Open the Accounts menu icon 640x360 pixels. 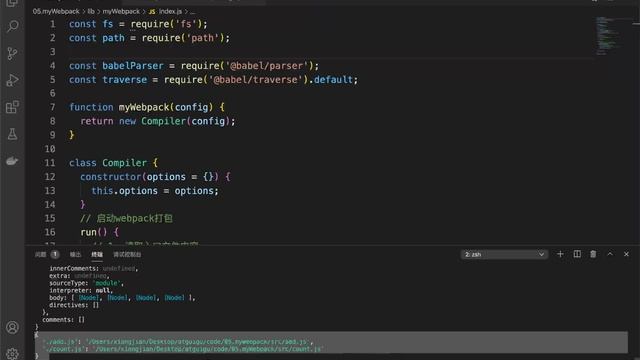click(x=12, y=327)
